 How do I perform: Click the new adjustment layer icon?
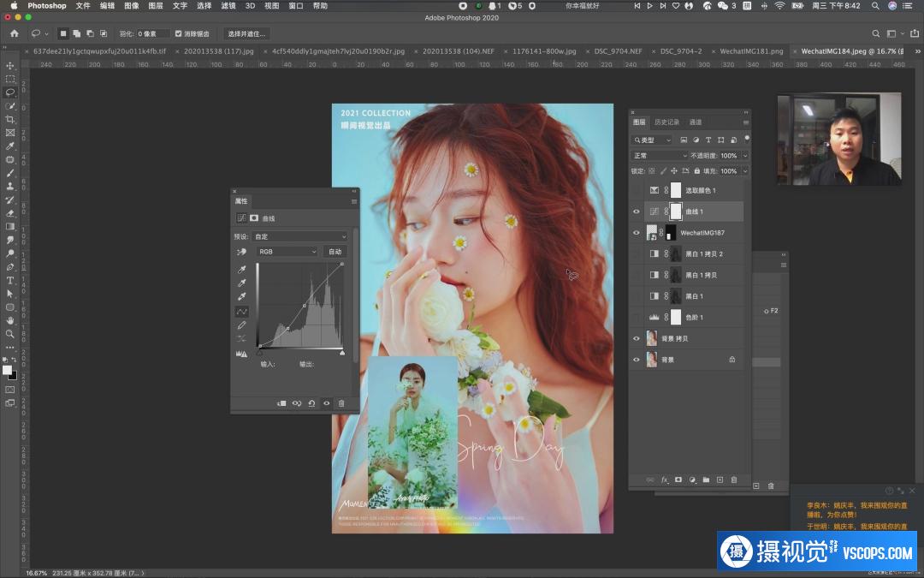pos(692,480)
